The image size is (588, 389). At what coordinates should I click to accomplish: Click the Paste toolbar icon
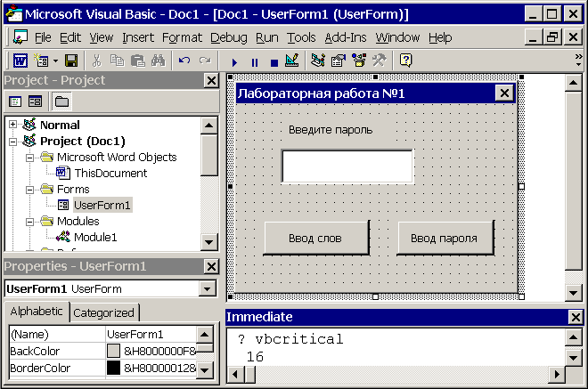click(x=137, y=61)
